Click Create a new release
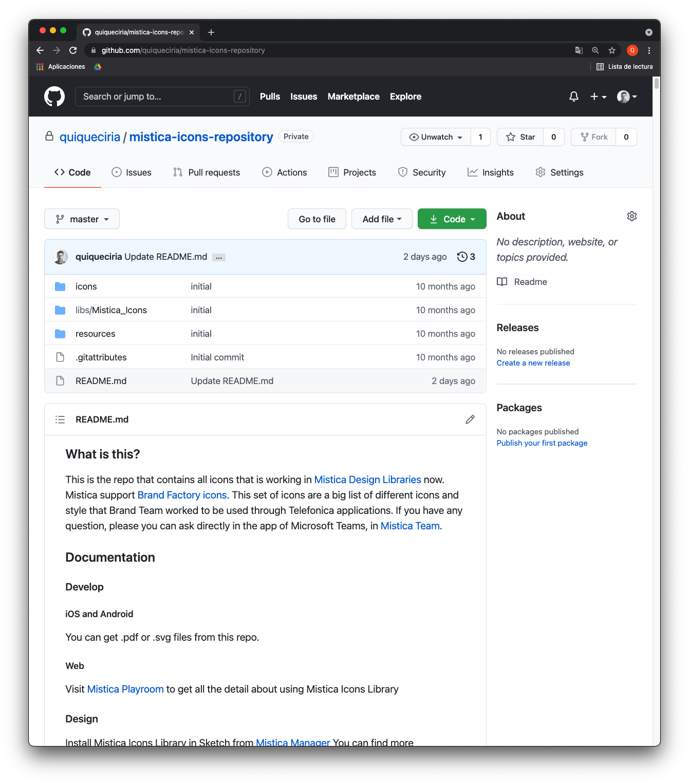The height and width of the screenshot is (784, 689). pyautogui.click(x=533, y=363)
